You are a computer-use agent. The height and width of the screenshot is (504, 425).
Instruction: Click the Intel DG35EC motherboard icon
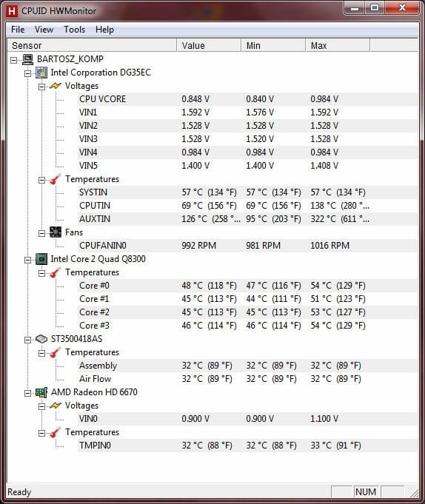tap(41, 73)
